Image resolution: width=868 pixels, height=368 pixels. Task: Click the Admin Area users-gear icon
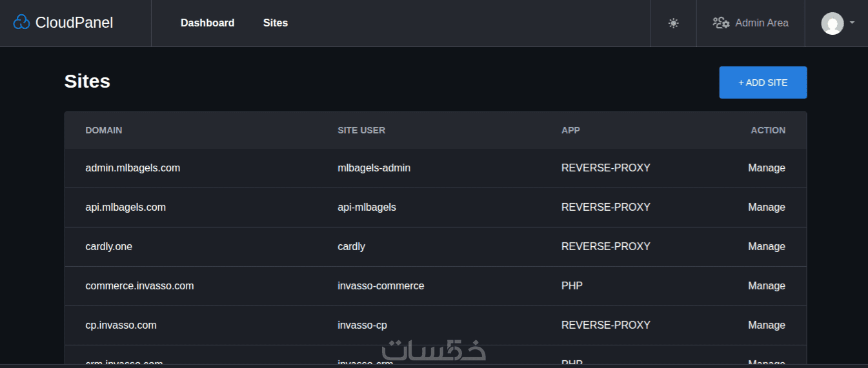(721, 23)
